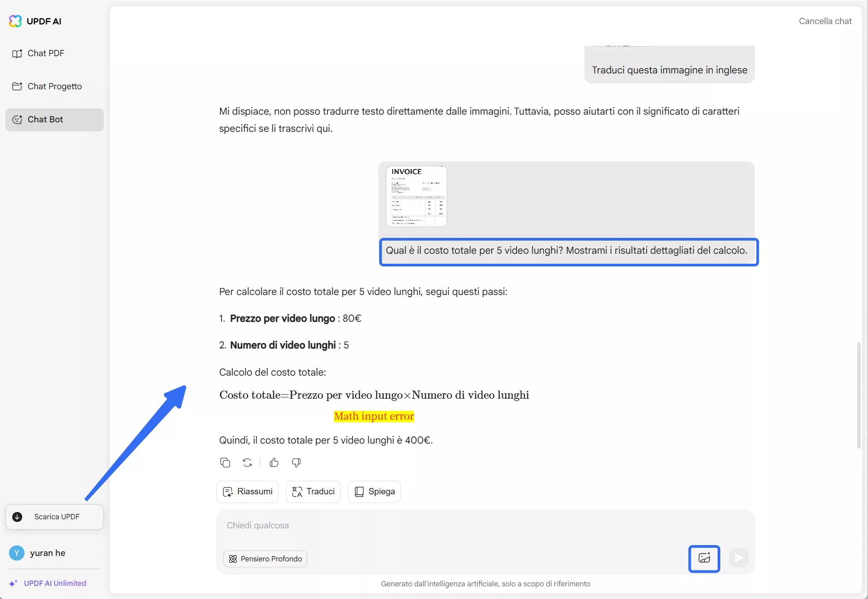Click the 'Mi dispiace, non posso tradurre' reply

(479, 120)
